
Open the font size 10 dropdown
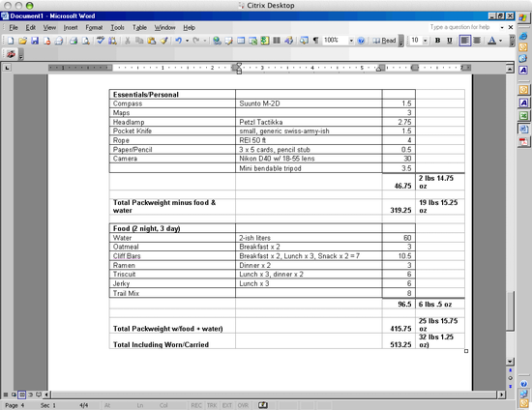click(426, 41)
